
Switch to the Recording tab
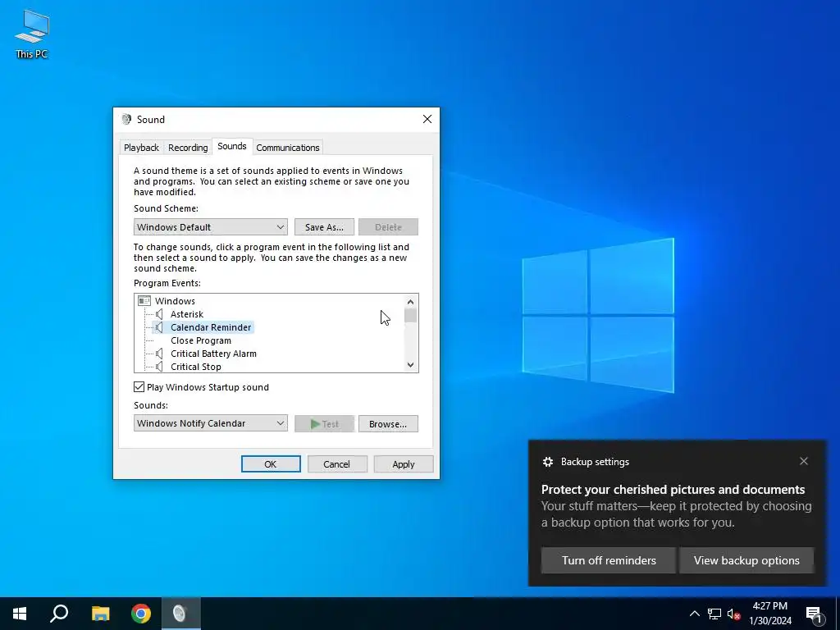click(x=188, y=148)
